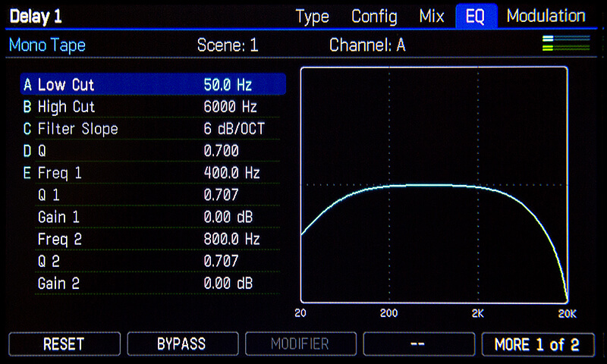
Task: Select the High Cut 6000 Hz value
Action: pos(231,107)
